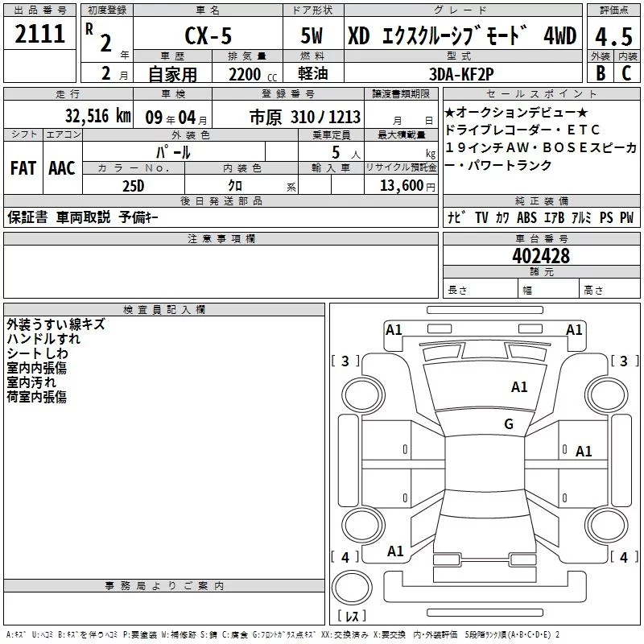Click the exterior color パール
The image size is (644, 644).
tap(173, 152)
